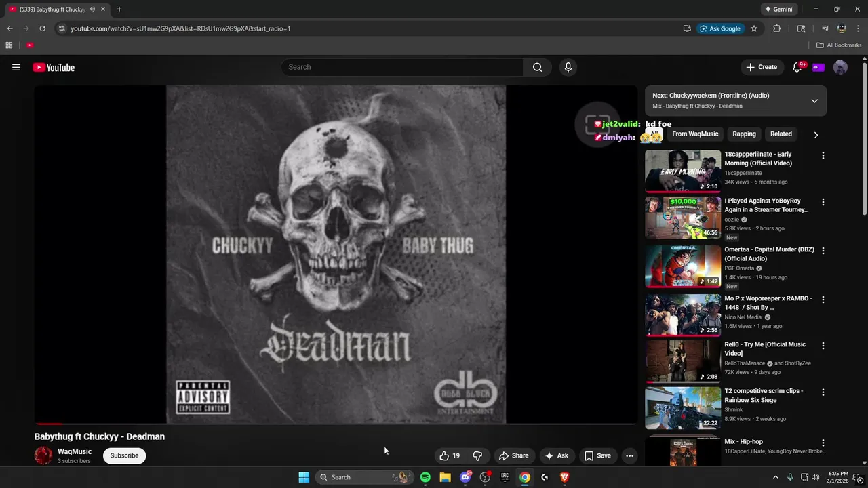868x488 pixels.
Task: Open the WaqMusic channel link
Action: 75,451
